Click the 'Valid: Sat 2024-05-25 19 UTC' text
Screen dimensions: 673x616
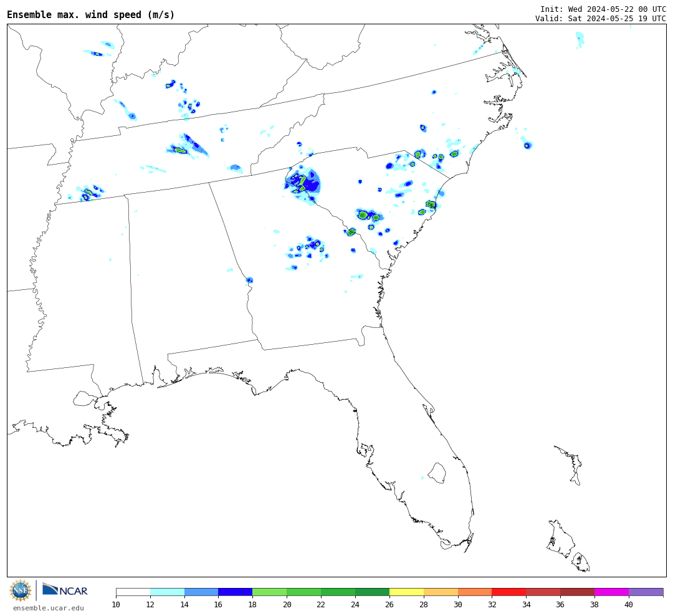coord(601,19)
